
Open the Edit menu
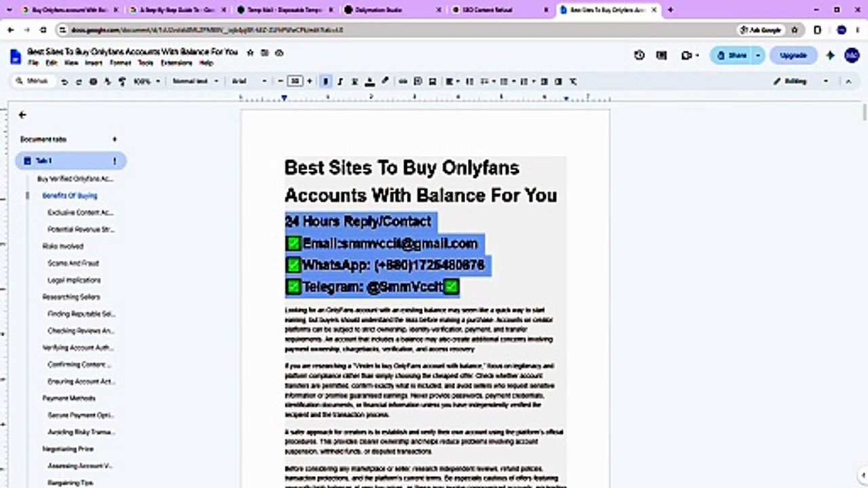52,63
